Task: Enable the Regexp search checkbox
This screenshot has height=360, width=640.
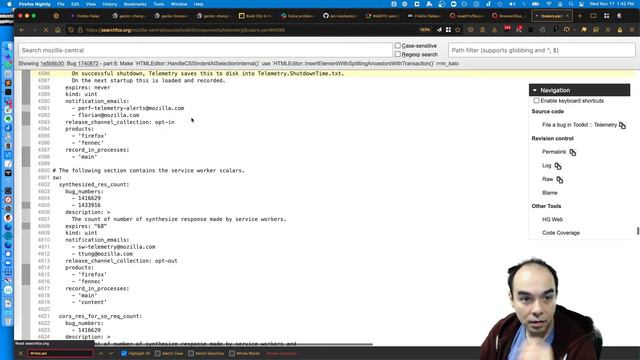Action: tap(398, 54)
